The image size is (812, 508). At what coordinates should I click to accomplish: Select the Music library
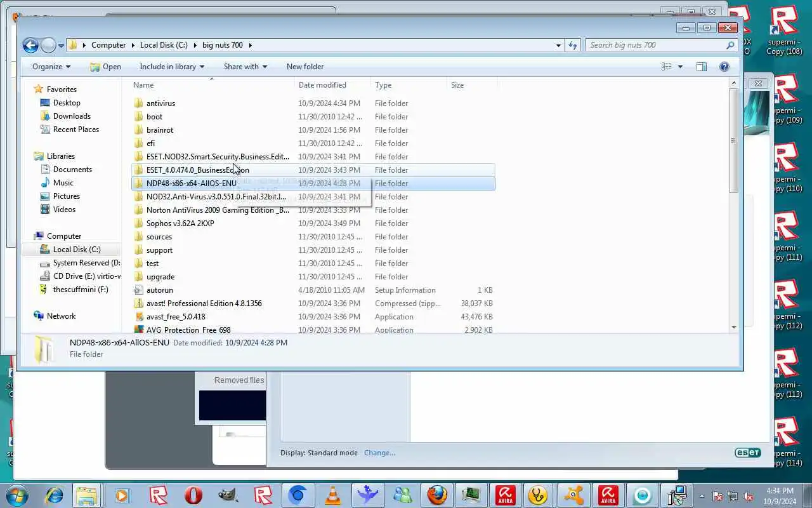(x=63, y=183)
